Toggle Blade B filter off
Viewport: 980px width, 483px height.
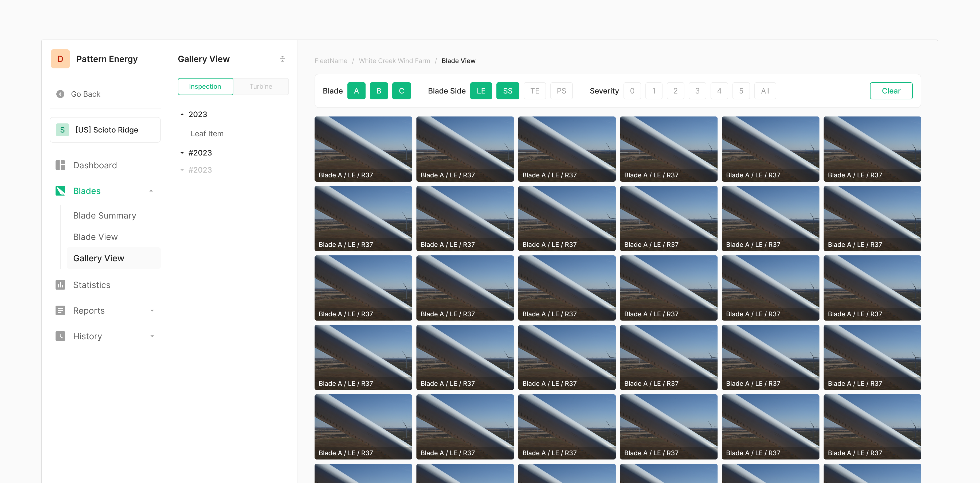tap(379, 91)
